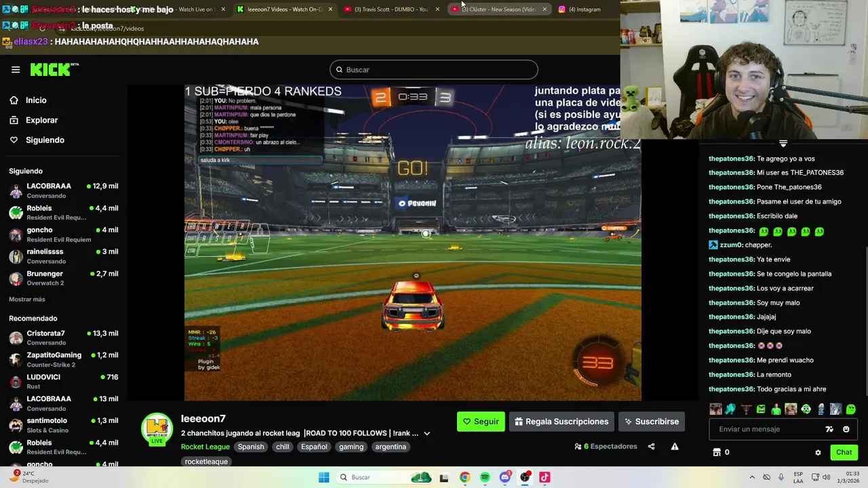The image size is (868, 488).
Task: Open the 7TV emotes icon in chat input
Action: coord(829,429)
